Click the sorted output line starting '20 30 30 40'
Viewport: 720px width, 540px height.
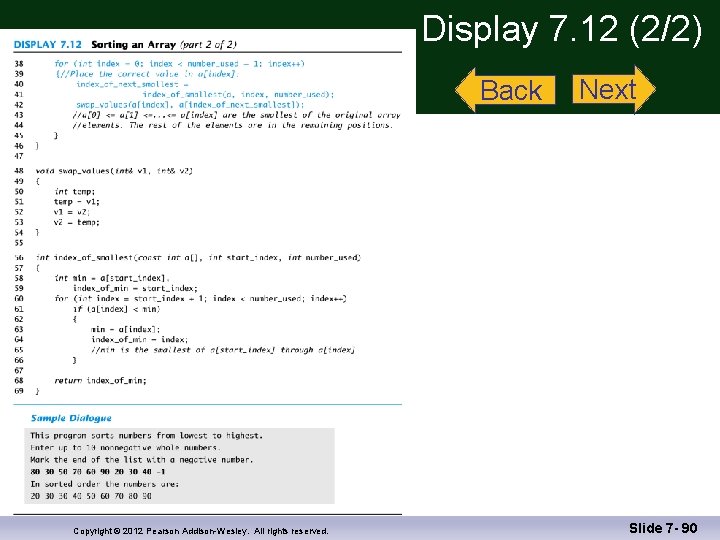(91, 496)
